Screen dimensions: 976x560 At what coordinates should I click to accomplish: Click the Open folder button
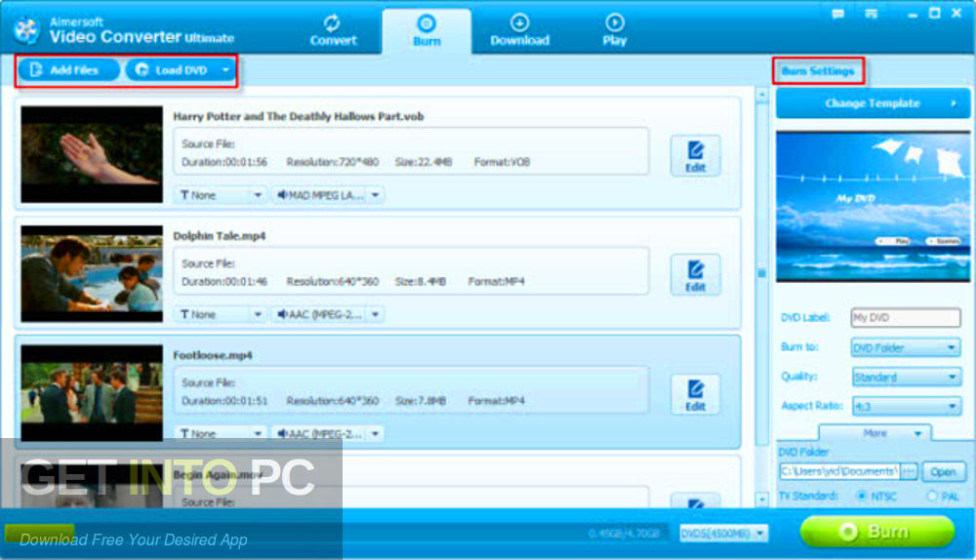(x=943, y=471)
